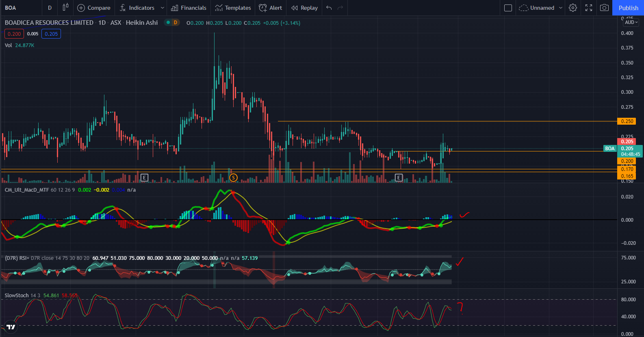This screenshot has height=337, width=644.
Task: Select the SlowStoch indicator label
Action: pos(17,295)
